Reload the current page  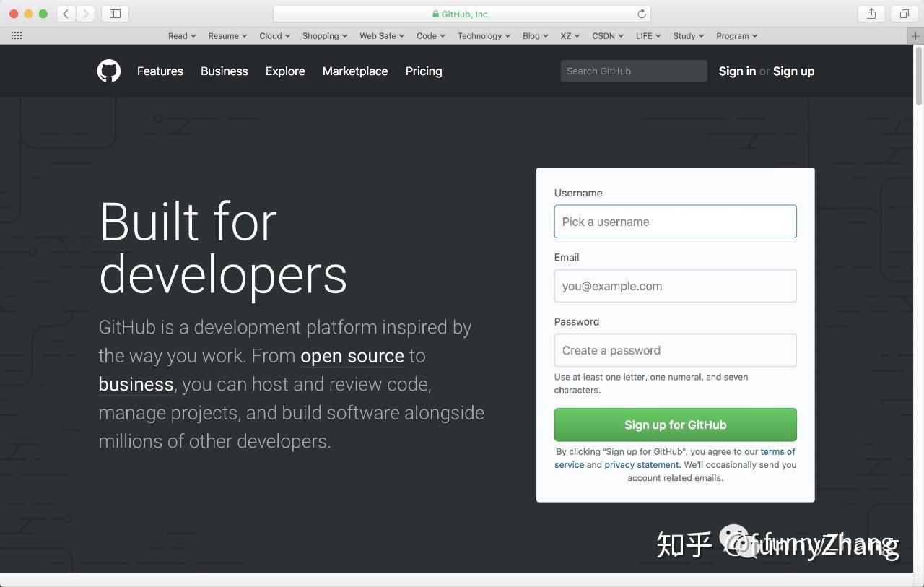coord(642,12)
